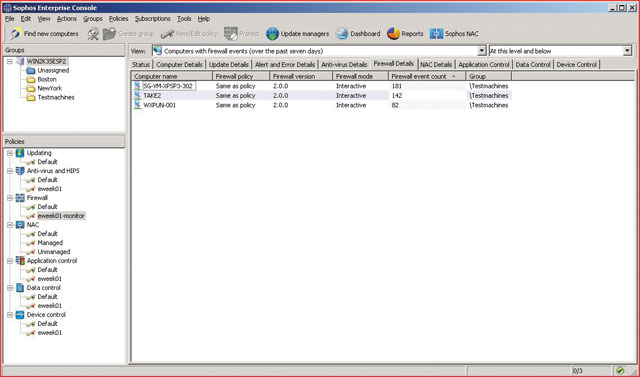
Task: Open Update managers globe icon
Action: 272,34
